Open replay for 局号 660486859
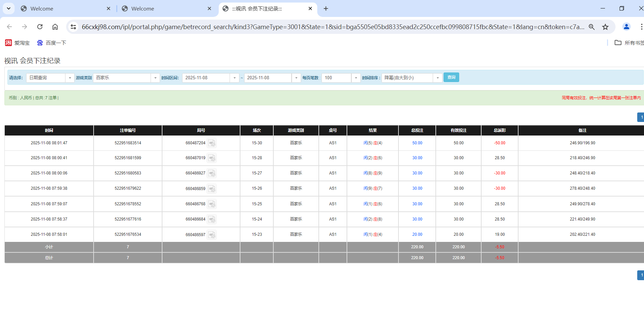Viewport: 644px width, 311px height. point(212,189)
